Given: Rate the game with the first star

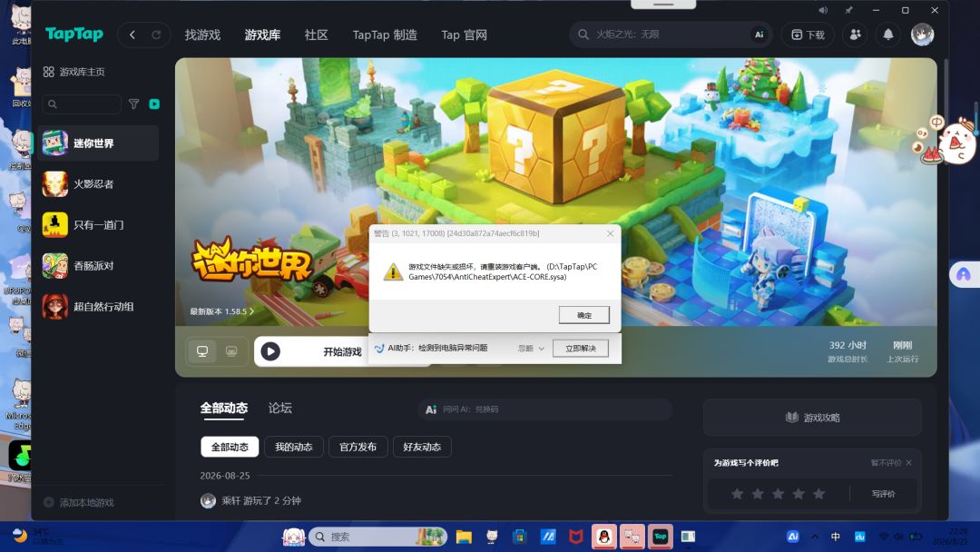Looking at the screenshot, I should [x=738, y=494].
